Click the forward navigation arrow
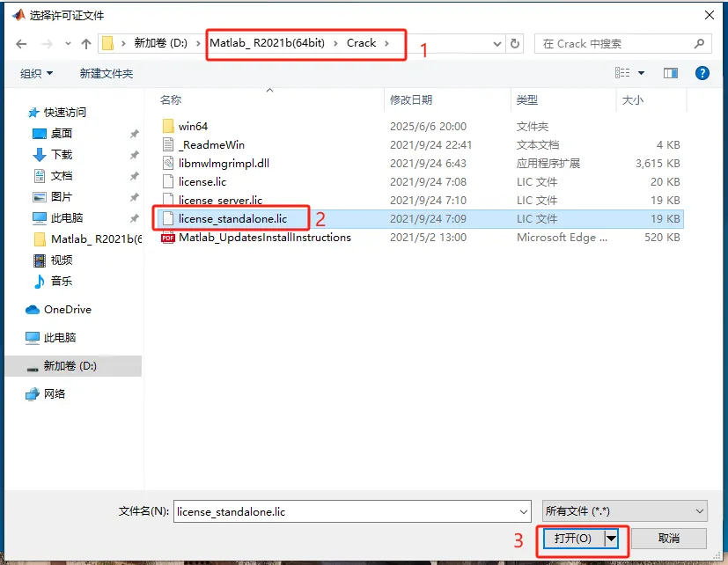 [47, 44]
